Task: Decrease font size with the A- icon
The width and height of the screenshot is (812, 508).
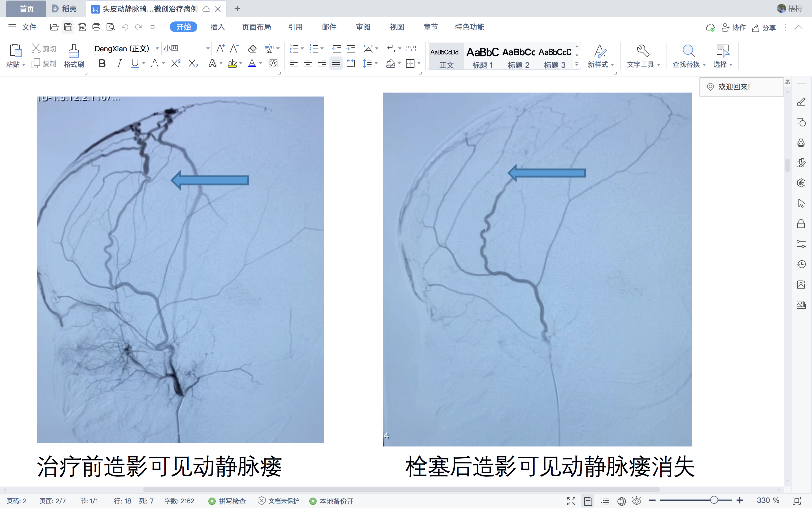Action: (234, 49)
